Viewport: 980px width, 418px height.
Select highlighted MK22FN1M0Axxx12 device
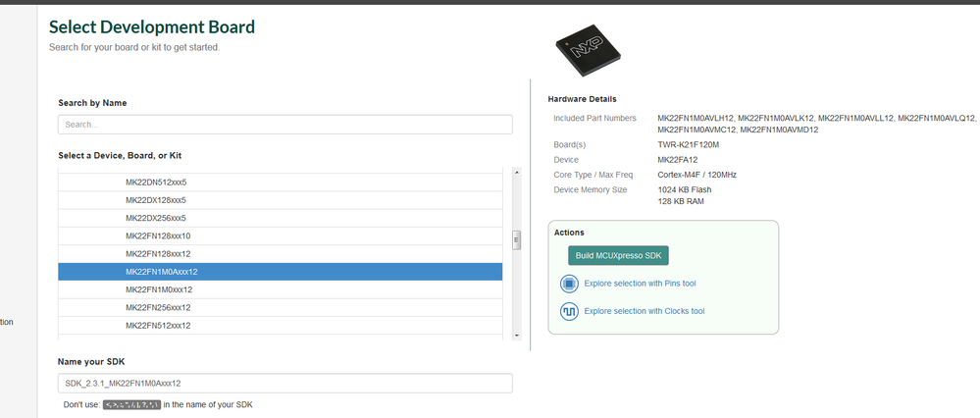click(x=280, y=272)
